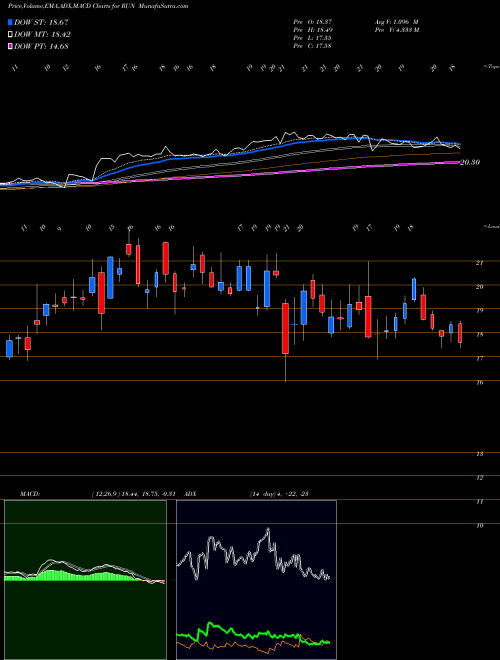Click the Pre C: 17.38 close value
This screenshot has height=660, width=500.
pos(312,46)
